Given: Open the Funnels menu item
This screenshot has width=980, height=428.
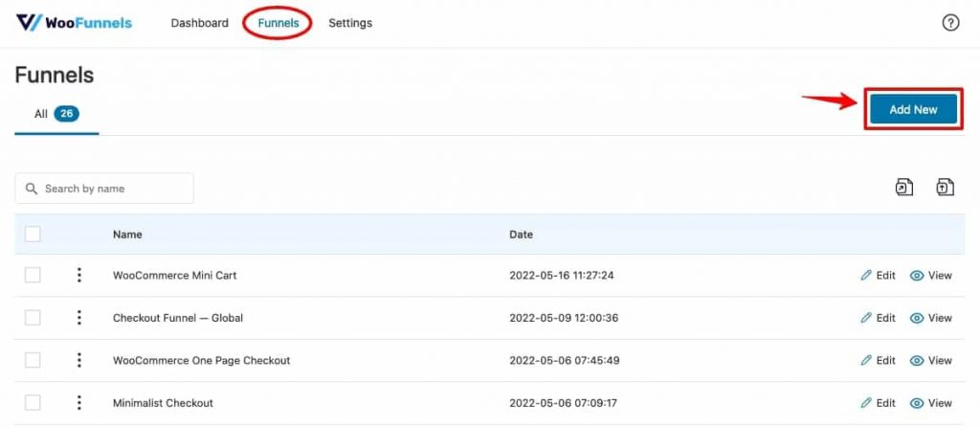Looking at the screenshot, I should tap(278, 23).
